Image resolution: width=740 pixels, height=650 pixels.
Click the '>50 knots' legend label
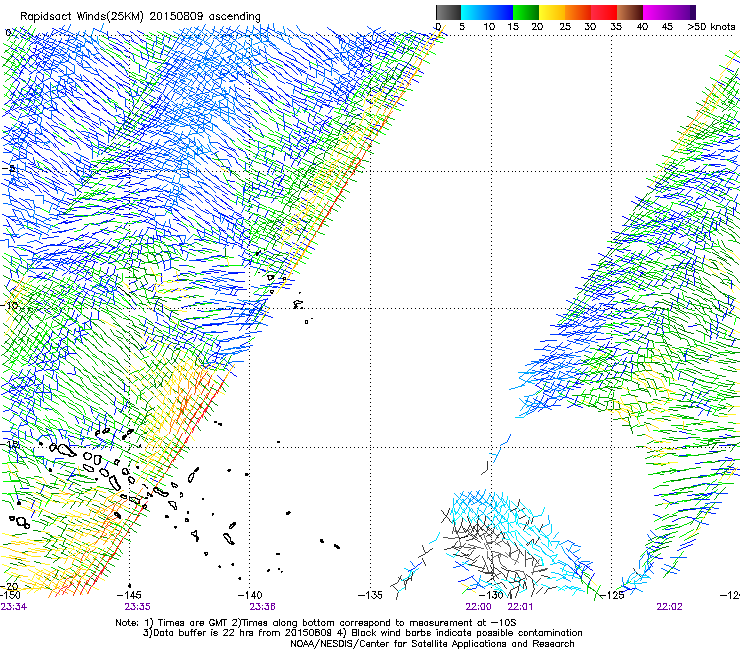coord(711,26)
